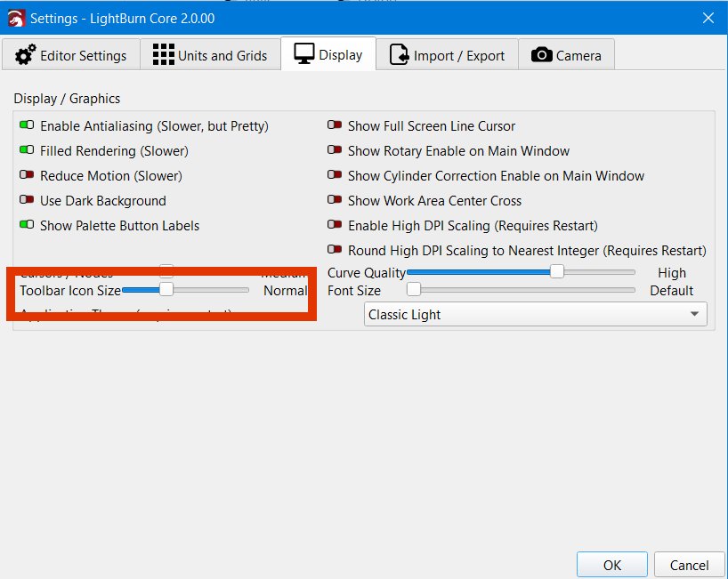
Task: Click the Toolbar Icon Size slider handle
Action: pos(166,290)
